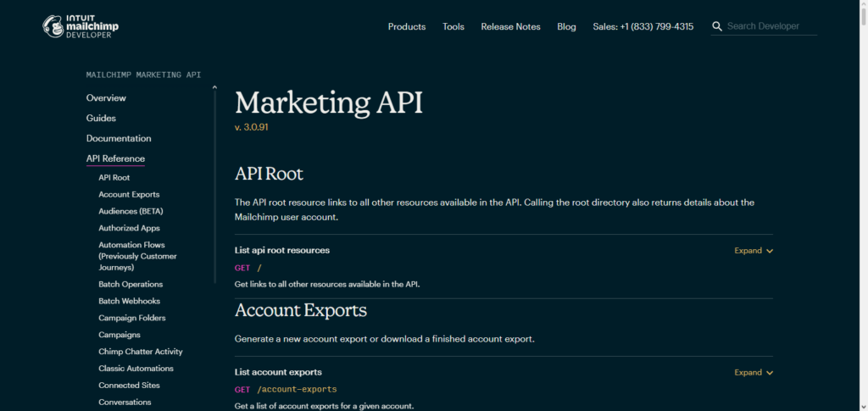Image resolution: width=868 pixels, height=411 pixels.
Task: Open Conversations reference
Action: click(125, 403)
